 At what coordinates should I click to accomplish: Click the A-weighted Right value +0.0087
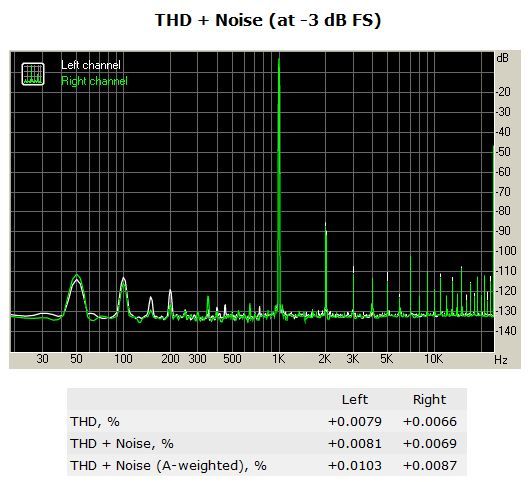tap(430, 465)
